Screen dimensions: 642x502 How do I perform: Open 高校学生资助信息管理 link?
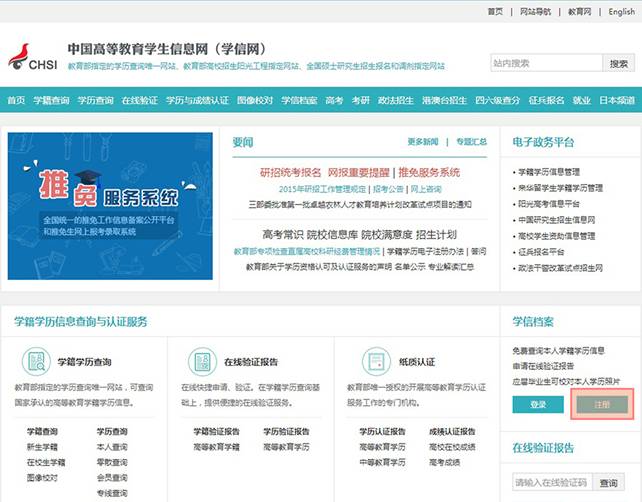point(557,236)
